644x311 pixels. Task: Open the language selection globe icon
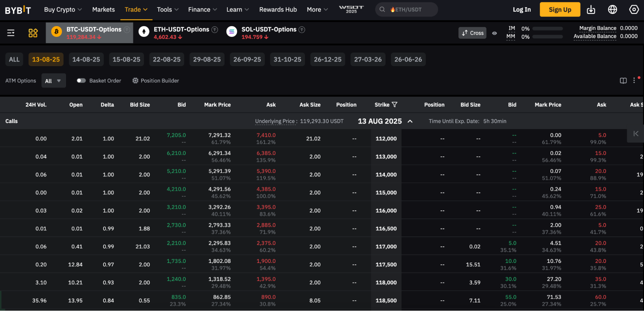click(612, 9)
